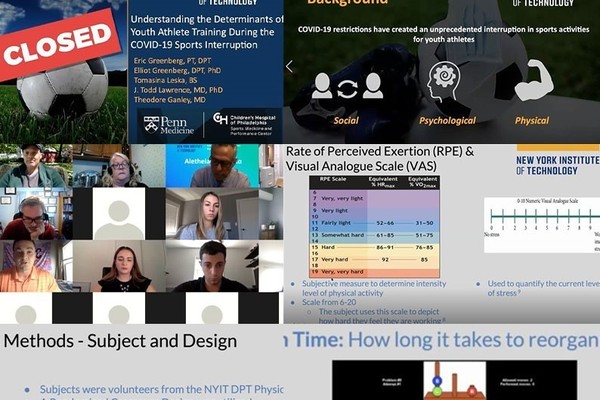The width and height of the screenshot is (600, 400).
Task: Select the blank avatar tile beside the red-sweater man
Action: click(x=119, y=214)
